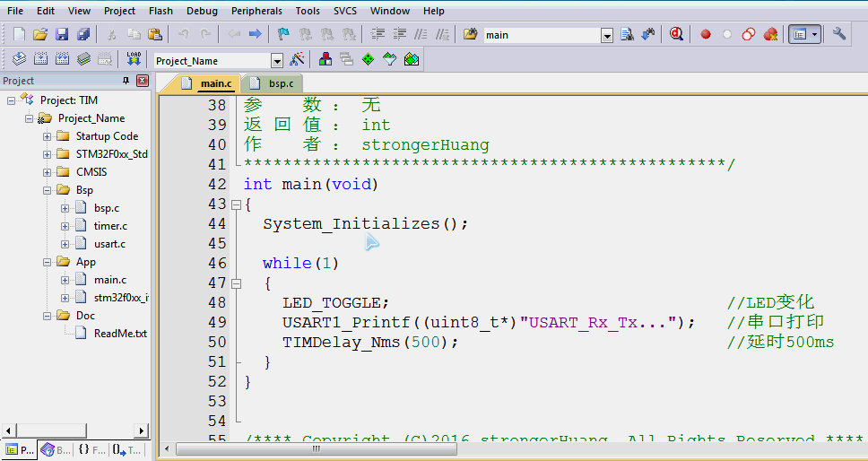Image resolution: width=868 pixels, height=461 pixels.
Task: Open the Project_Name target dropdown
Action: click(276, 60)
